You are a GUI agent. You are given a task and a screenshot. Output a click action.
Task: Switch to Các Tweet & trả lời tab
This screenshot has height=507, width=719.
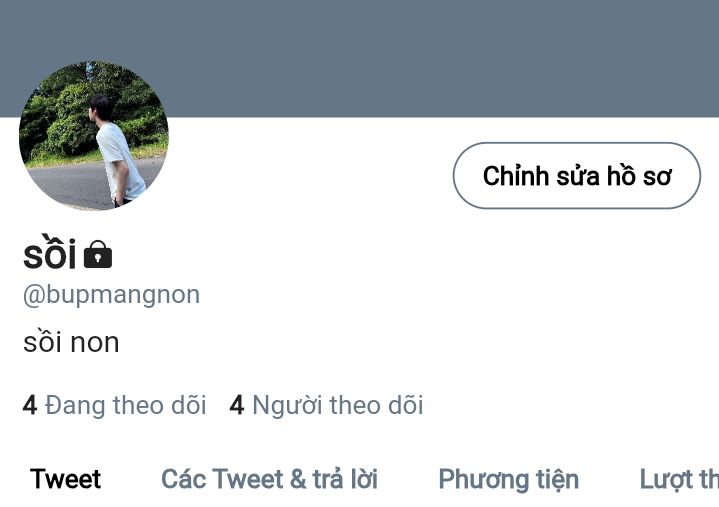click(270, 479)
